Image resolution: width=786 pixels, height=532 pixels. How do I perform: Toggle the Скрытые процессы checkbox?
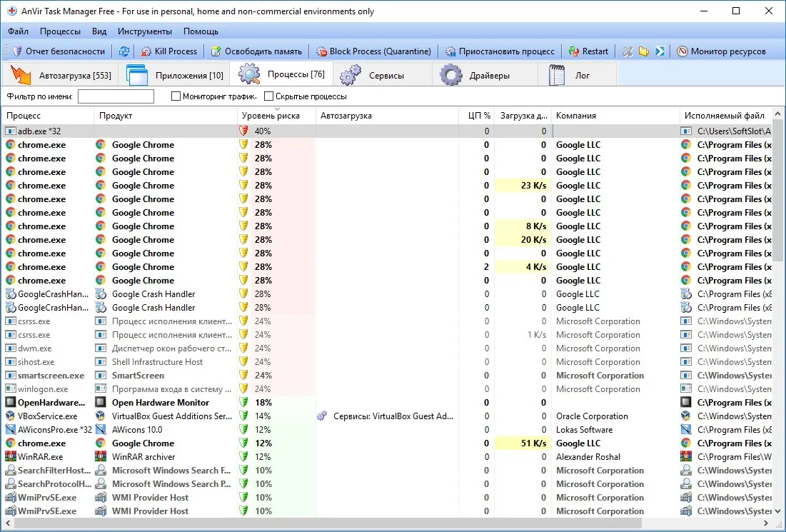tap(268, 96)
